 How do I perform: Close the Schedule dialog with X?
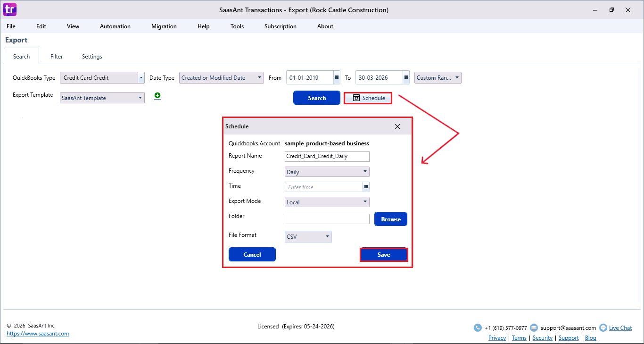point(397,126)
